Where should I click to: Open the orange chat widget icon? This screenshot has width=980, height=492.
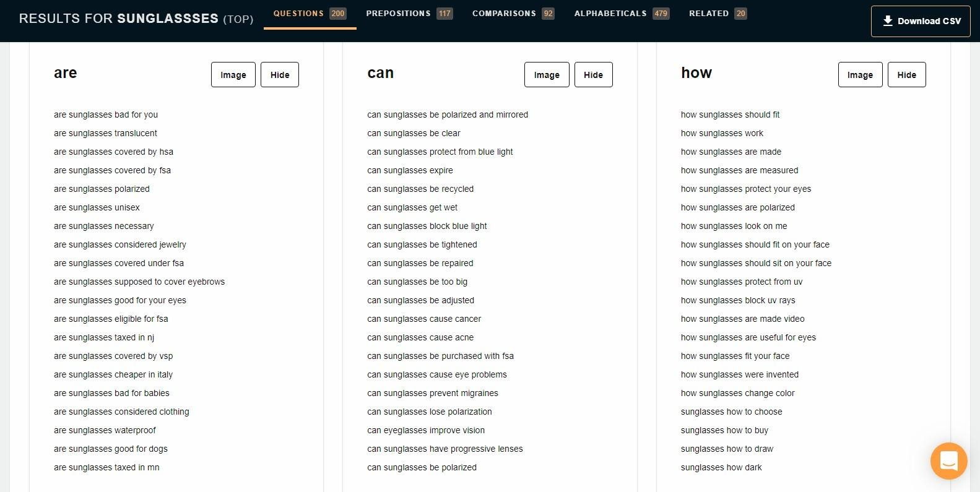pos(948,461)
